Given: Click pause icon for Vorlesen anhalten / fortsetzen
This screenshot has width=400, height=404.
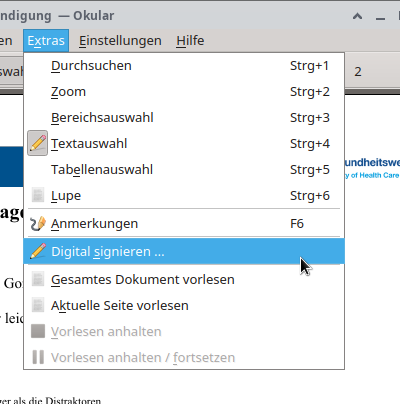Looking at the screenshot, I should pos(38,357).
